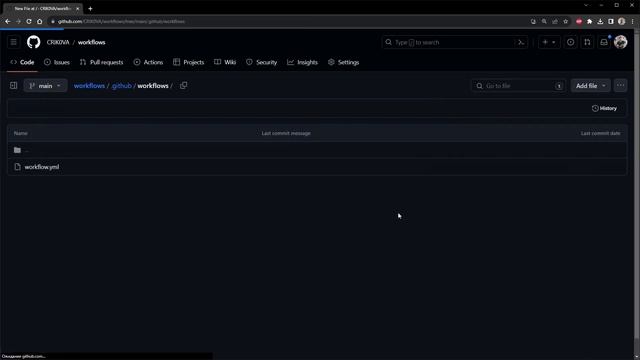Open the GitHub global navigation hamburger menu

(x=13, y=42)
